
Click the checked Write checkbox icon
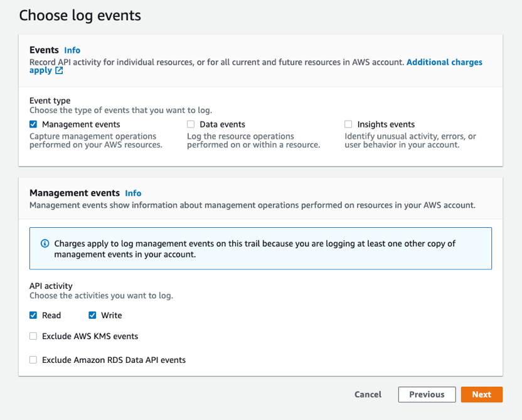point(92,315)
